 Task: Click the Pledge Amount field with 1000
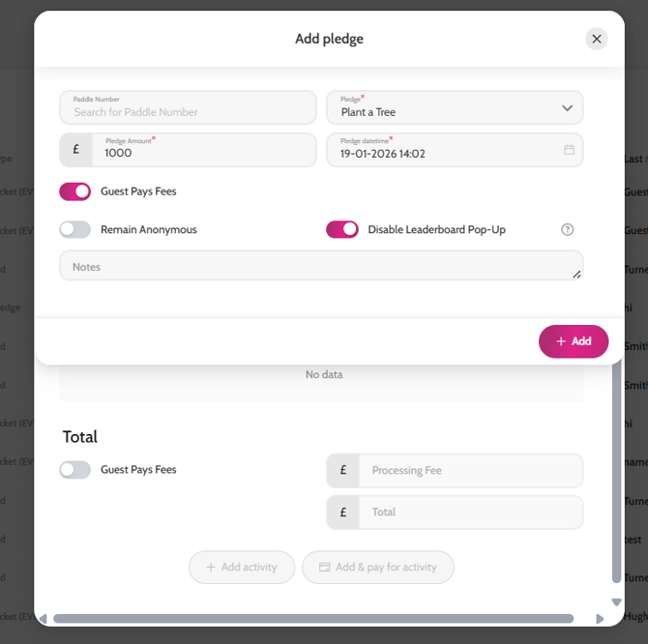(204, 150)
